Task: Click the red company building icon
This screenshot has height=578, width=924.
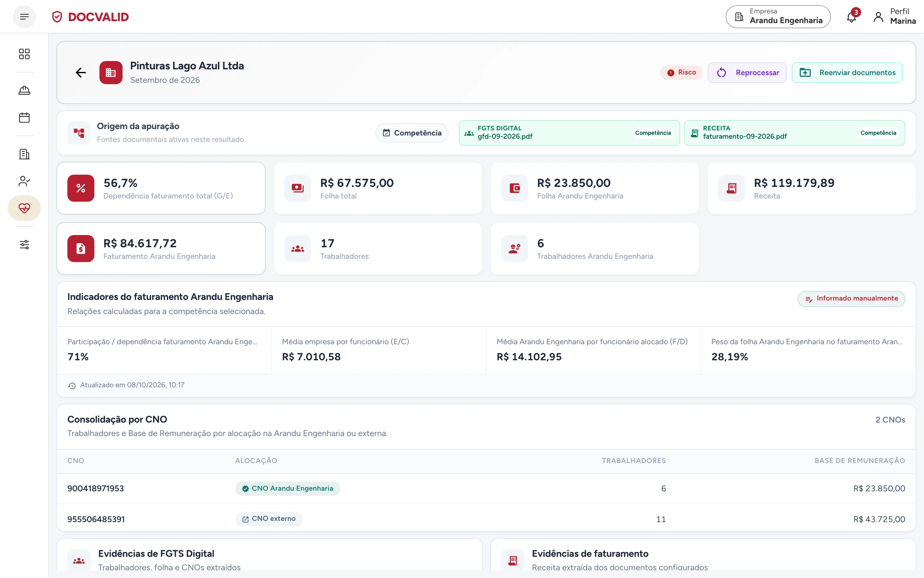Action: click(111, 73)
